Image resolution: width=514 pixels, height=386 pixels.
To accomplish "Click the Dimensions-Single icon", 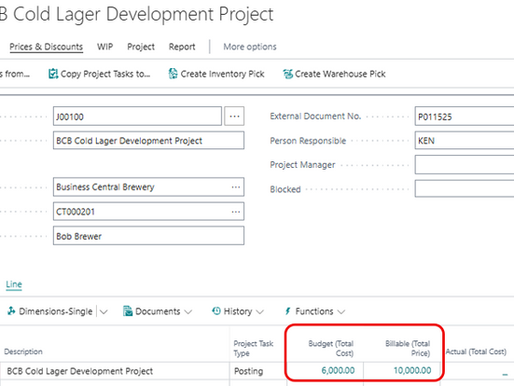I will click(x=11, y=311).
